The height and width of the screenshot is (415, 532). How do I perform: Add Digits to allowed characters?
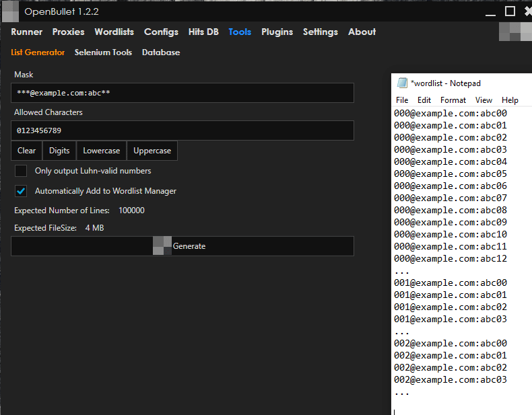pyautogui.click(x=59, y=151)
